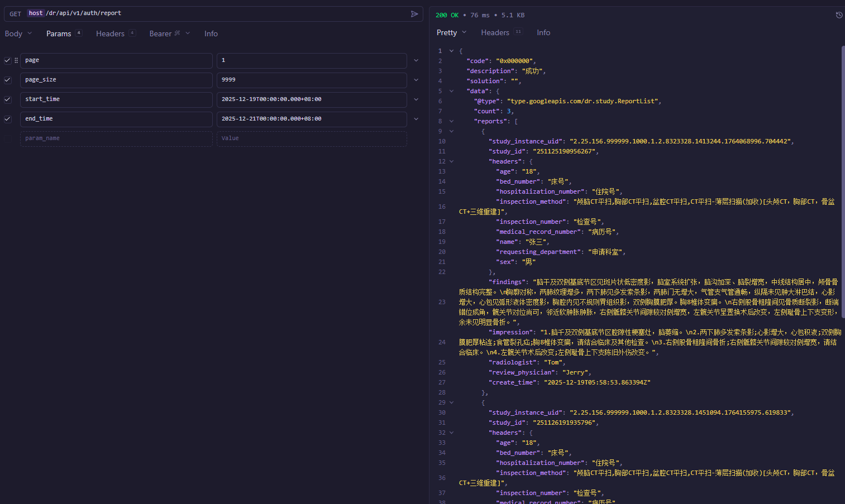The image size is (845, 504).
Task: Switch to the request Headers tab
Action: [x=110, y=33]
